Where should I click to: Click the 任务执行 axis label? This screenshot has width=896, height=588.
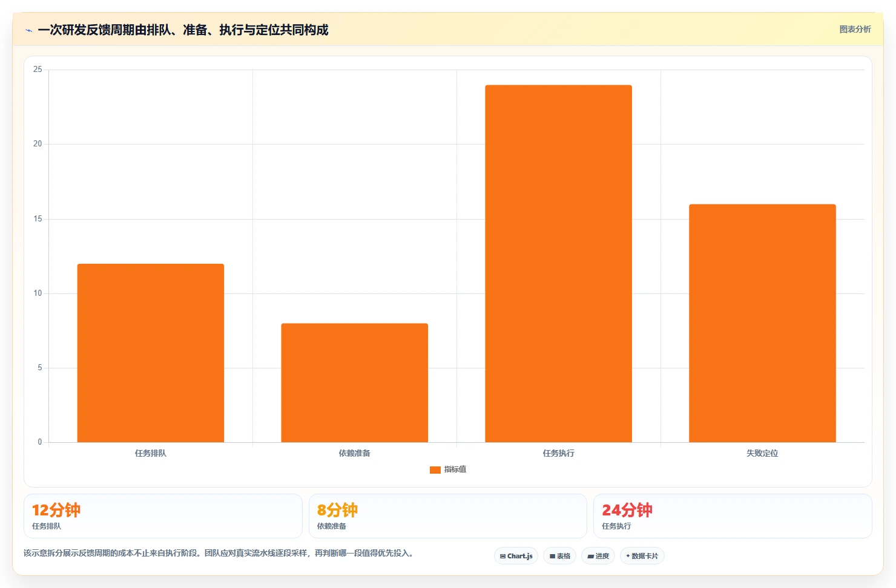pyautogui.click(x=558, y=453)
